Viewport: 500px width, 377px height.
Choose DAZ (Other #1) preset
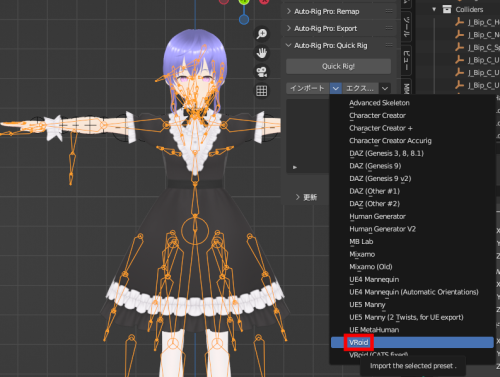coord(374,191)
